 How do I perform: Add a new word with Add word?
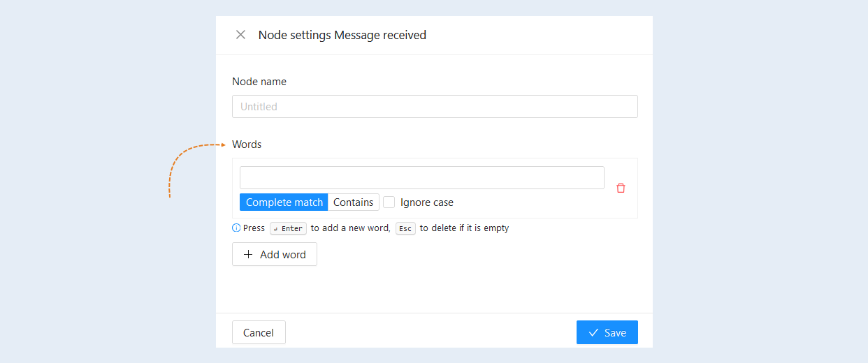coord(275,254)
